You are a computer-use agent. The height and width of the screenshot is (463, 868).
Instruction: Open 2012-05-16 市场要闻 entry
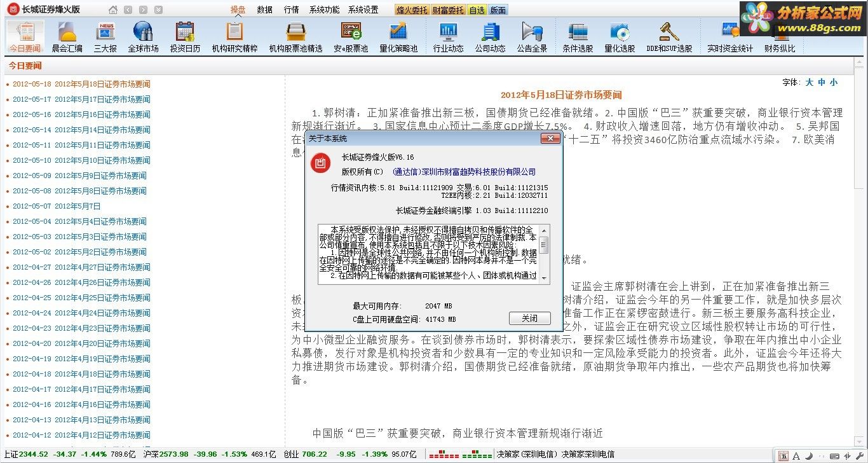pyautogui.click(x=81, y=114)
